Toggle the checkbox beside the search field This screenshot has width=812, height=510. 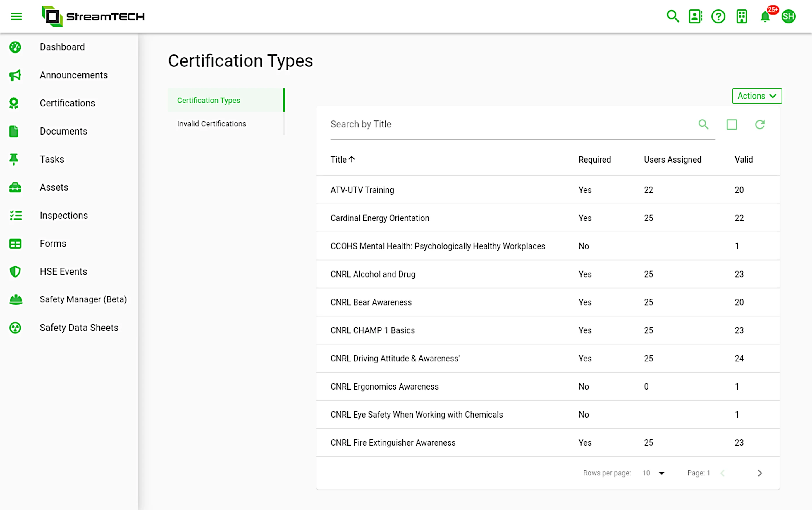point(731,124)
